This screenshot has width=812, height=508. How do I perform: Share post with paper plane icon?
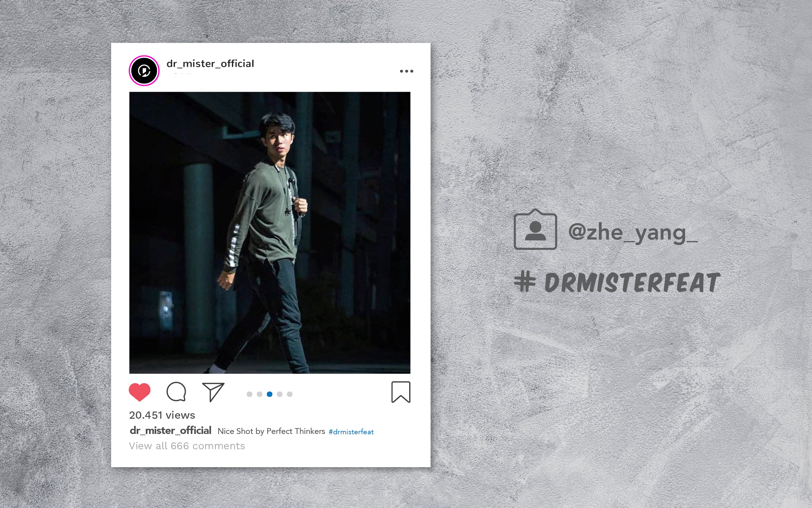[x=213, y=392]
